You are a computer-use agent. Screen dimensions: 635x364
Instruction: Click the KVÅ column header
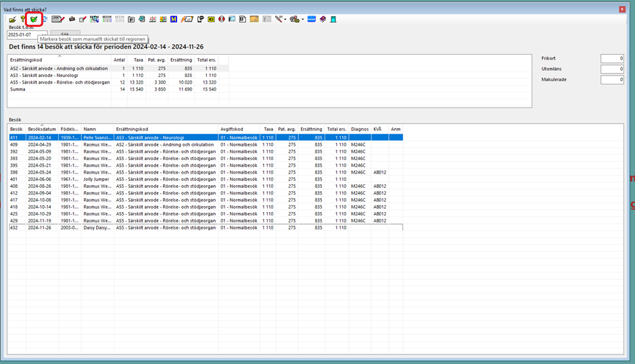click(380, 129)
